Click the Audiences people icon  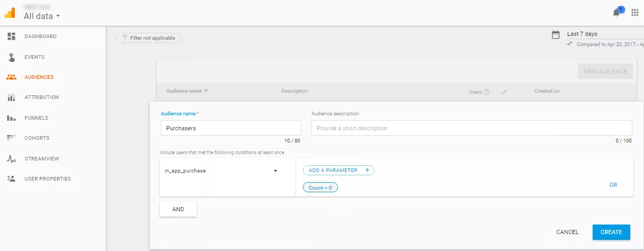tap(11, 77)
